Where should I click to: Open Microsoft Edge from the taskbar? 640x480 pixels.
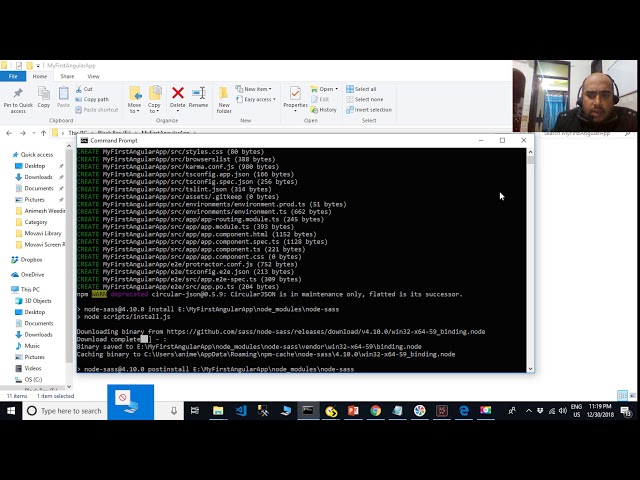click(464, 411)
